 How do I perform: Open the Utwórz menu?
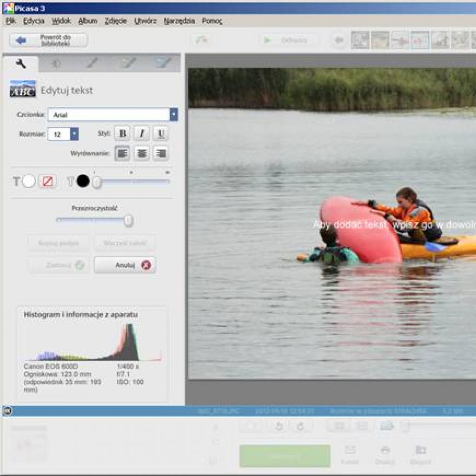[x=145, y=21]
